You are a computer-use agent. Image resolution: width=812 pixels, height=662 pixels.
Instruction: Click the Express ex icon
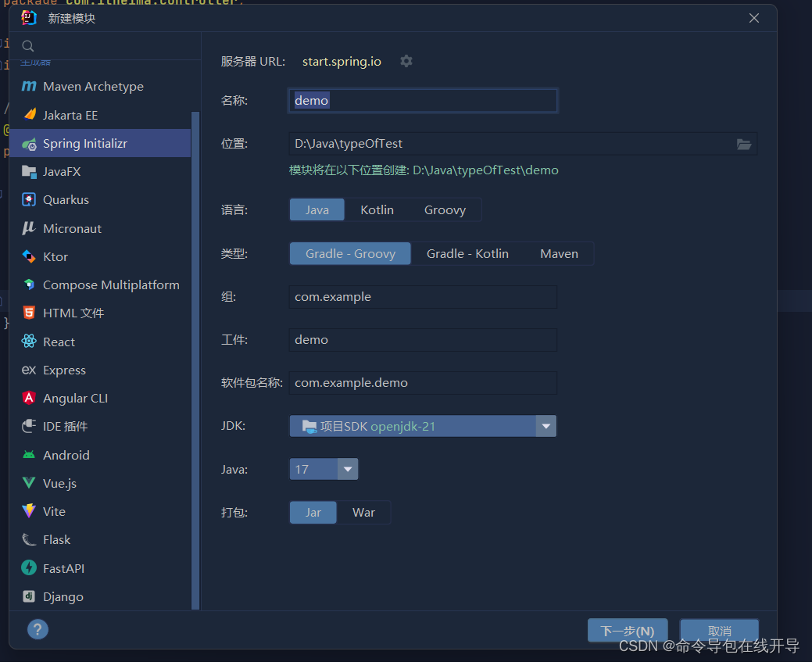(29, 370)
